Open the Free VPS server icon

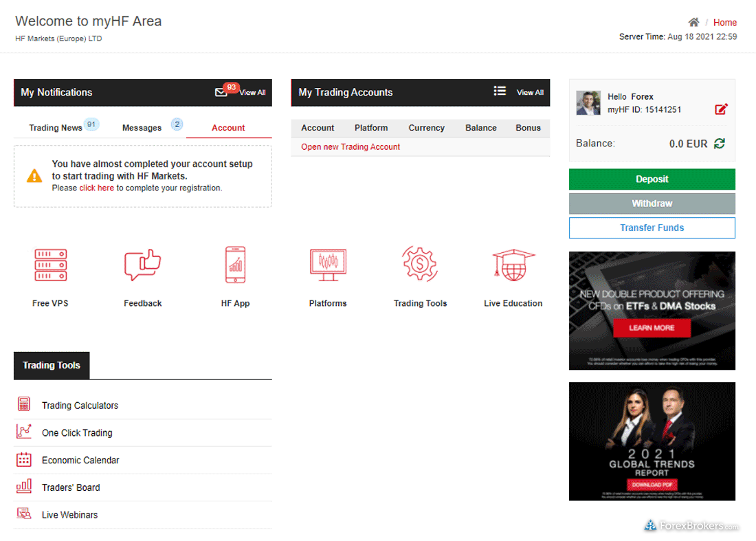pos(51,265)
